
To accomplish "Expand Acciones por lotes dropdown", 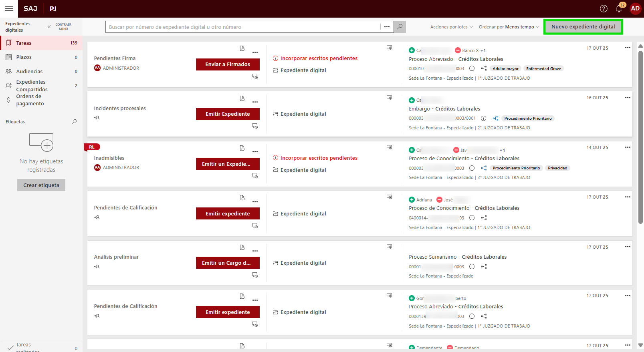I will 451,27.
